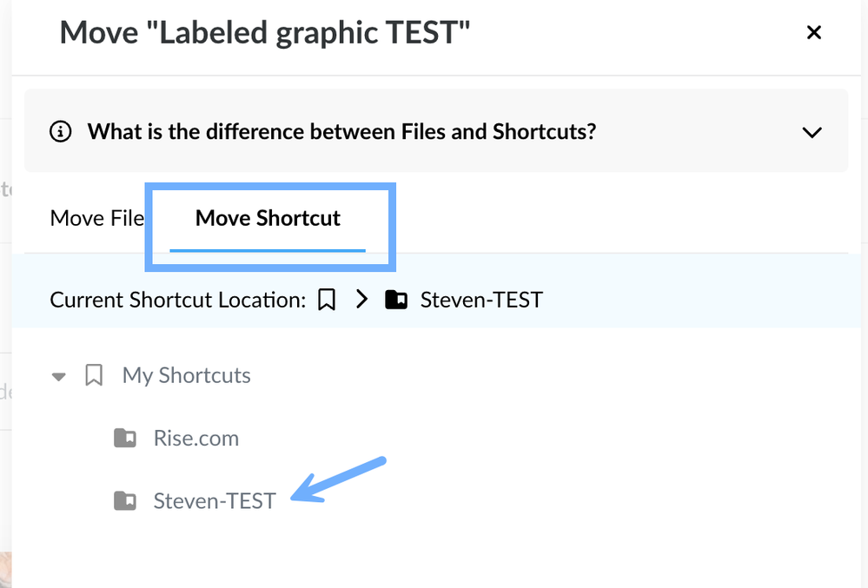Select the My Shortcuts root item
This screenshot has width=868, height=588.
(186, 375)
